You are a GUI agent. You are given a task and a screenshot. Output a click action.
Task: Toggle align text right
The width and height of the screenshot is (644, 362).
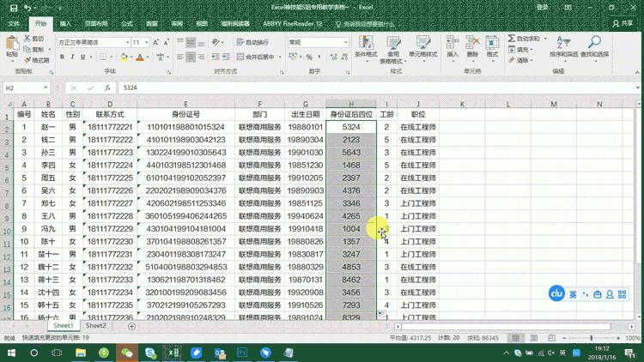point(201,57)
